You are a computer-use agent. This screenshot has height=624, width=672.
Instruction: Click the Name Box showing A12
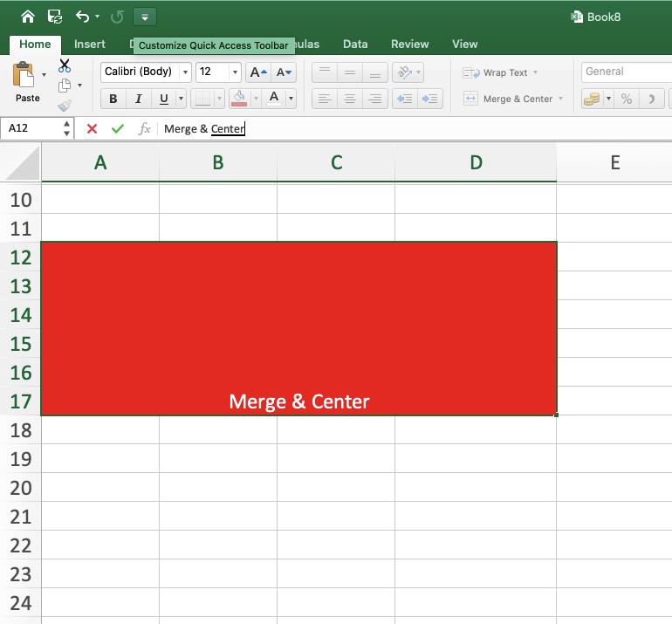(x=31, y=128)
